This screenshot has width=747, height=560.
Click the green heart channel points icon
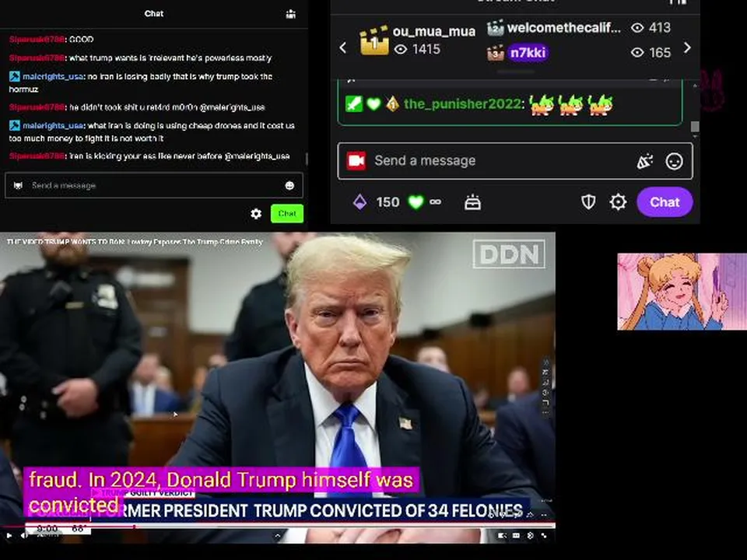tap(416, 202)
